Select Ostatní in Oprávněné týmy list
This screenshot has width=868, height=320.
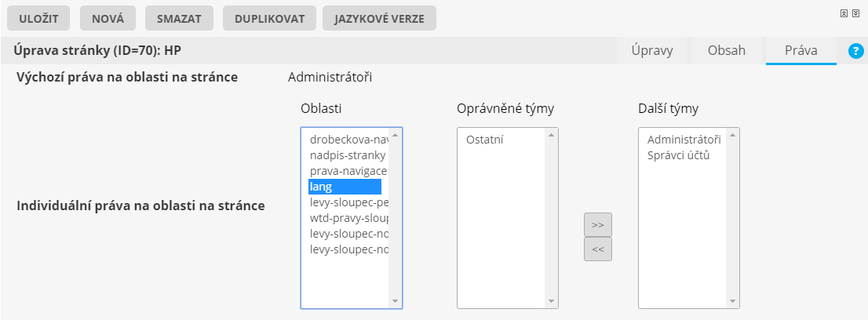(x=484, y=140)
